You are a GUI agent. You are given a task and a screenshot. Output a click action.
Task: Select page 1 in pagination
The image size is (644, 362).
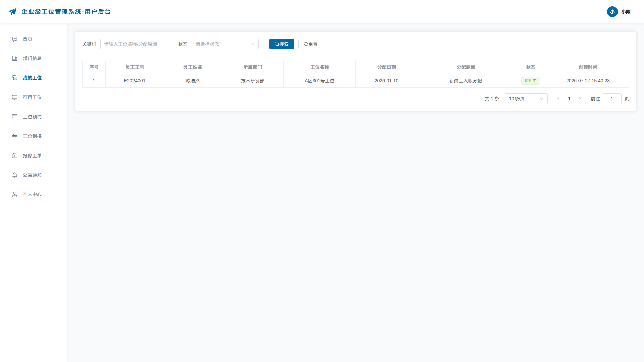(569, 99)
